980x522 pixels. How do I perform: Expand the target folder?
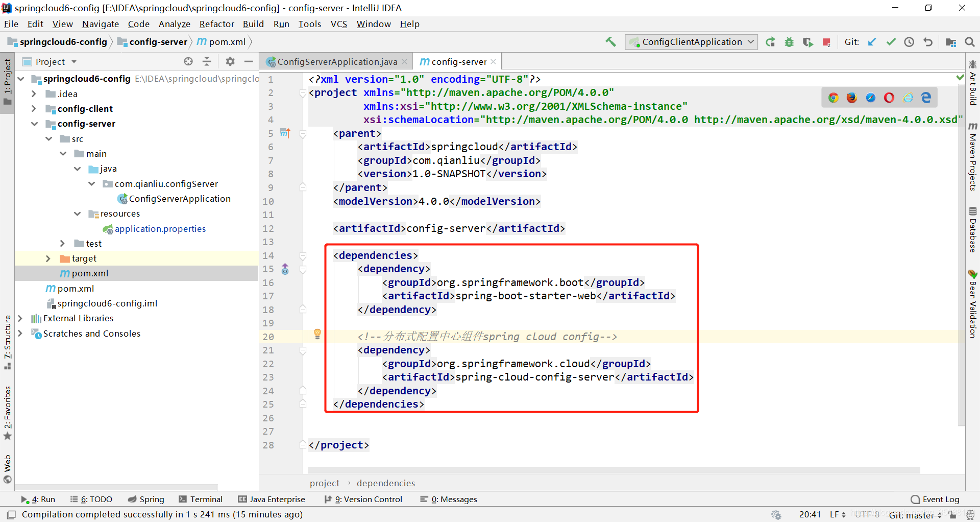pos(48,258)
